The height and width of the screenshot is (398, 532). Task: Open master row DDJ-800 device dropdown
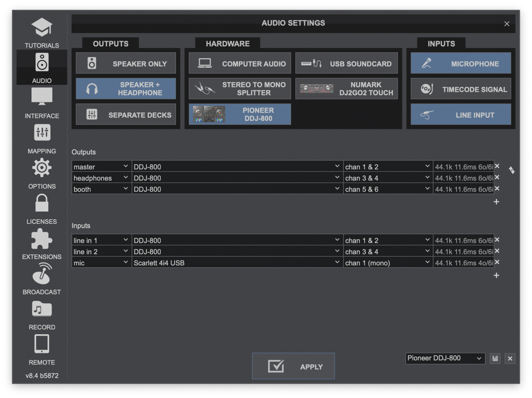[x=237, y=167]
